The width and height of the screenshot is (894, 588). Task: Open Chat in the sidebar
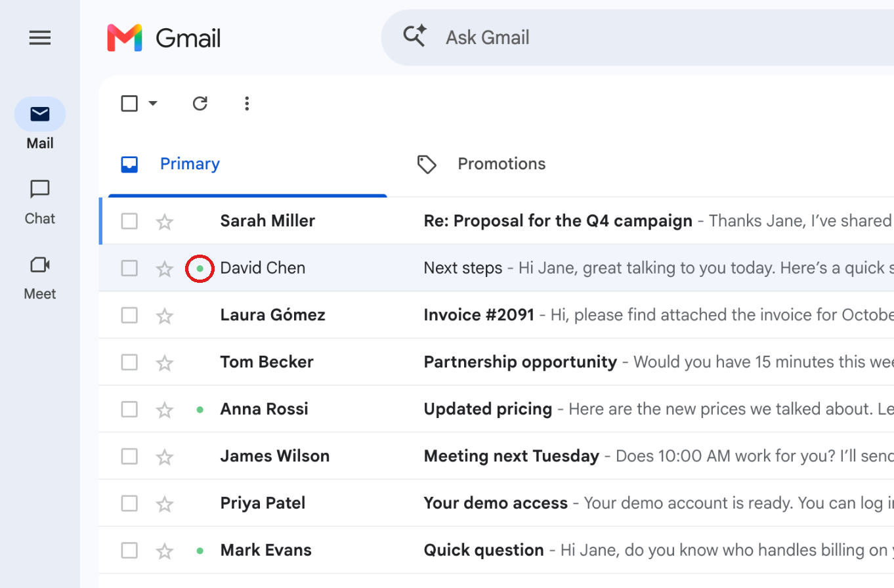(x=40, y=202)
